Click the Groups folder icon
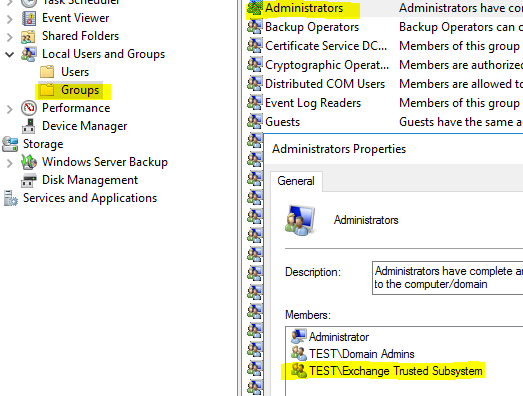 (47, 90)
